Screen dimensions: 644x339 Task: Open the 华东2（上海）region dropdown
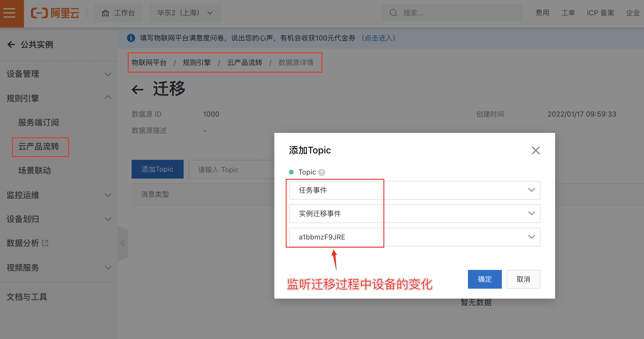(x=185, y=13)
